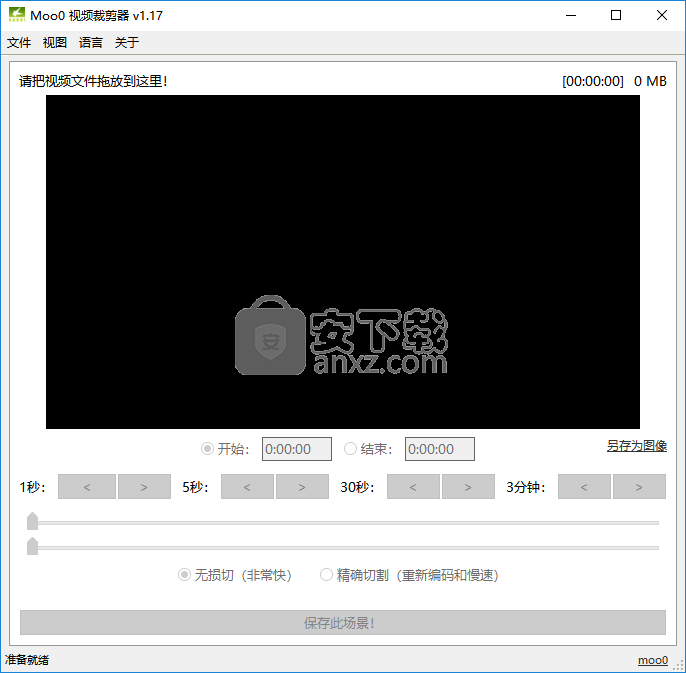Click the 开始 time input field

coord(297,449)
